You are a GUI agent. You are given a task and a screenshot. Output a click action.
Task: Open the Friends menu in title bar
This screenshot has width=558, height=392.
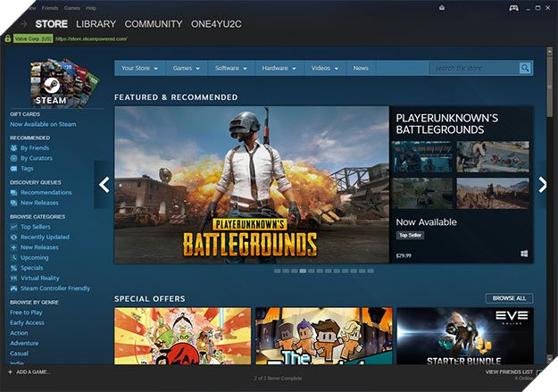click(x=50, y=8)
